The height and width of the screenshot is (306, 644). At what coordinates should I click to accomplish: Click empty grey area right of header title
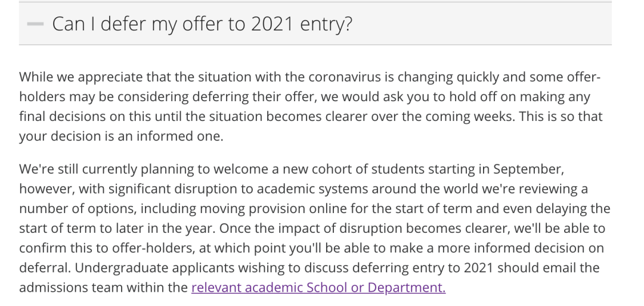tap(481, 24)
